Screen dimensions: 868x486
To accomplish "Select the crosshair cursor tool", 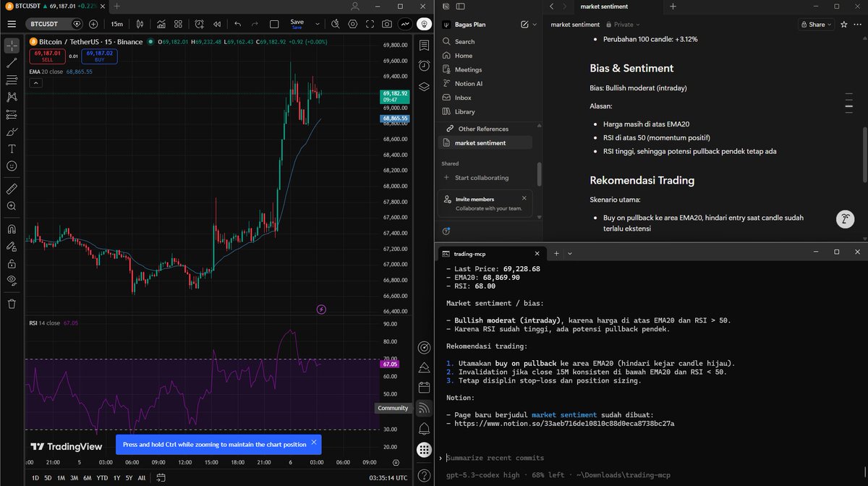I will (12, 46).
